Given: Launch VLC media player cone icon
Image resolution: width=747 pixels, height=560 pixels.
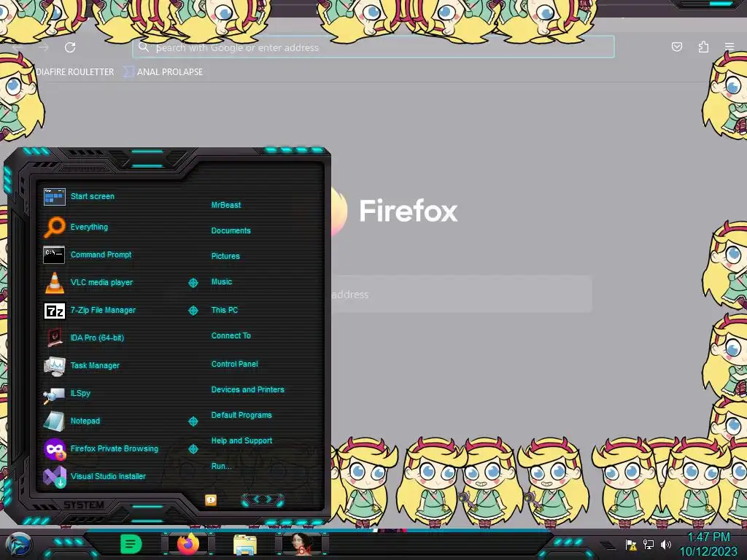Looking at the screenshot, I should tap(54, 282).
